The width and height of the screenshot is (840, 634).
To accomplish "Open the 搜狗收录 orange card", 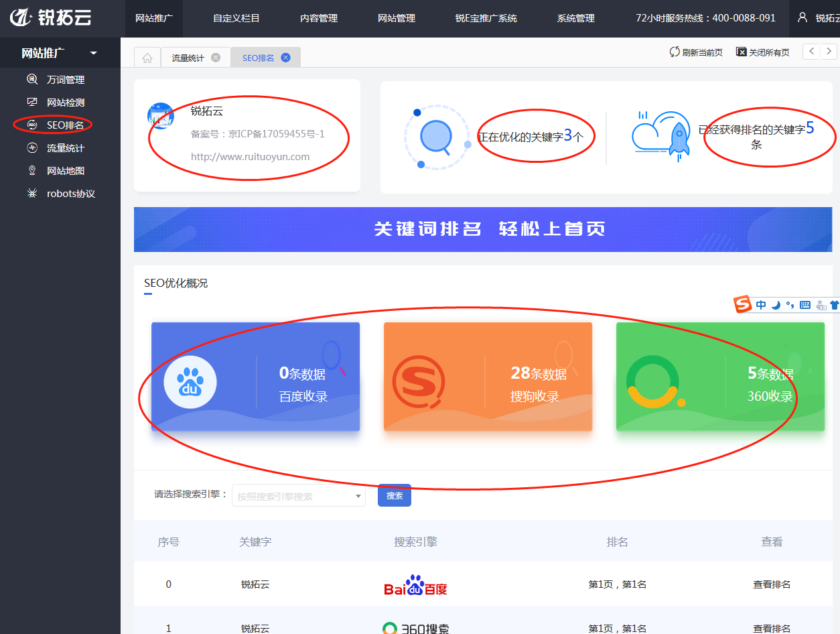I will point(488,377).
